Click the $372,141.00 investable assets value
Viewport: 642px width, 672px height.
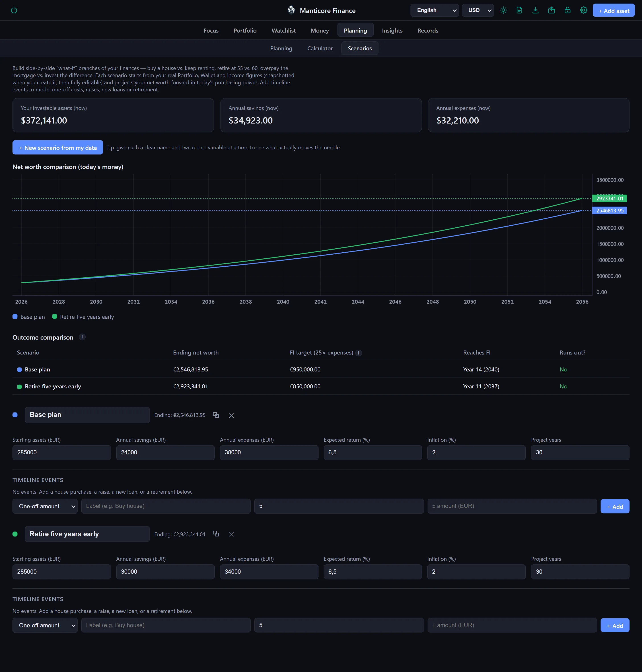pyautogui.click(x=44, y=120)
